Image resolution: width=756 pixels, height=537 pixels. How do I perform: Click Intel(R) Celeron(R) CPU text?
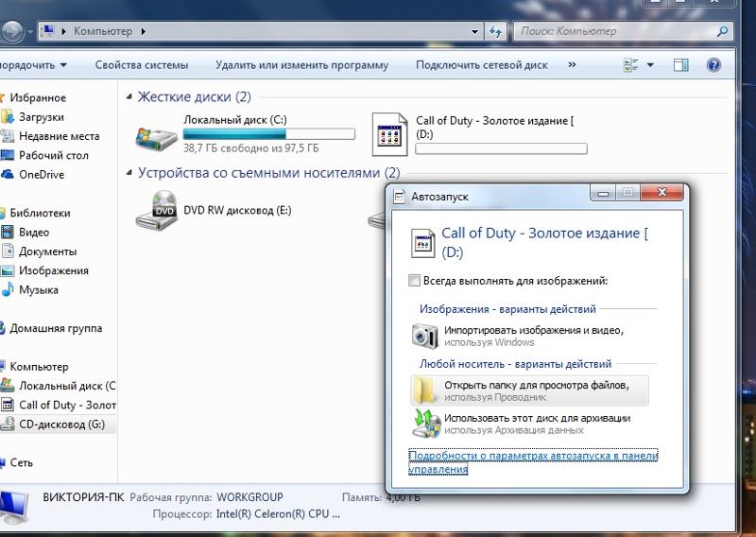(x=278, y=514)
